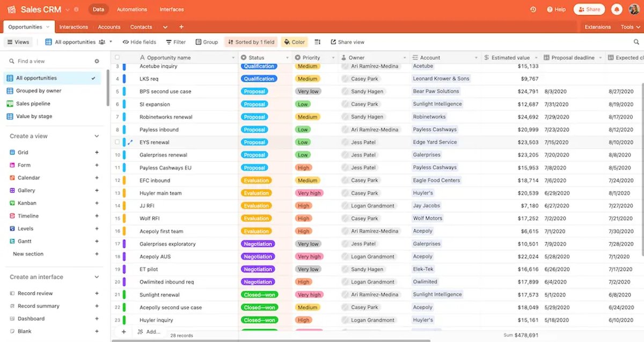The height and width of the screenshot is (342, 644).
Task: Collapse the Create an interface section
Action: coord(97,277)
